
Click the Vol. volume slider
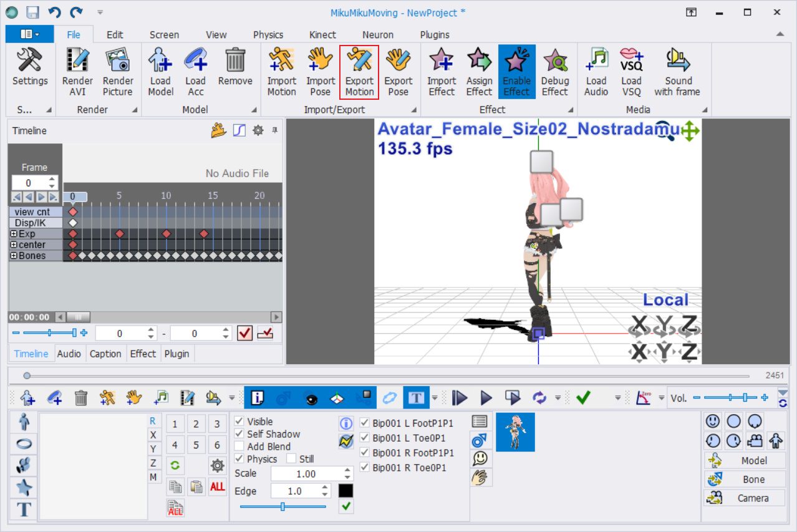click(730, 397)
